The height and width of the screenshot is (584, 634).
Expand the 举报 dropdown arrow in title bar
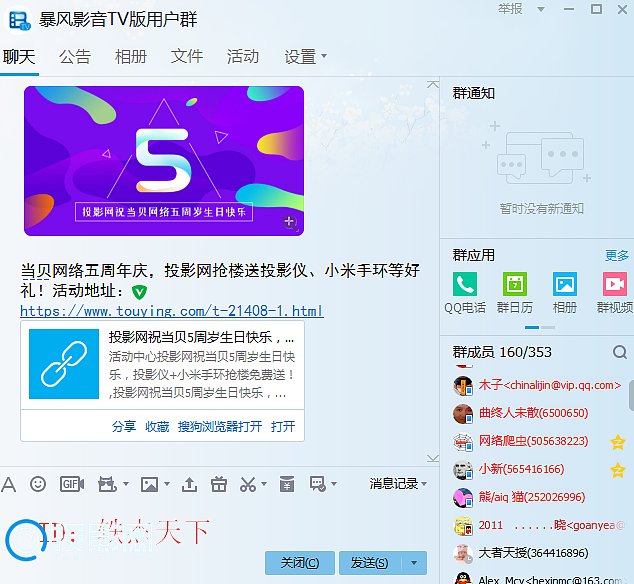tap(541, 9)
